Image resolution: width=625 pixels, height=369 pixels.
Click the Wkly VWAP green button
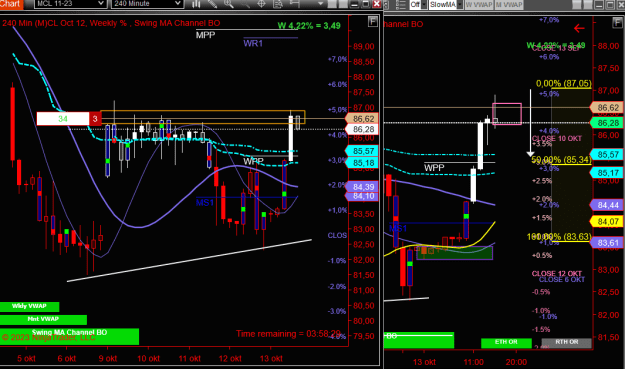29,306
